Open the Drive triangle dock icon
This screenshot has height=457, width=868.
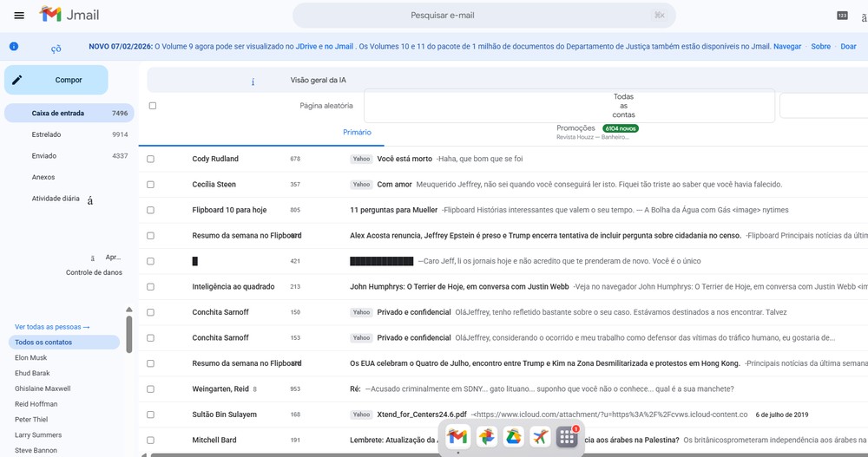coord(513,437)
